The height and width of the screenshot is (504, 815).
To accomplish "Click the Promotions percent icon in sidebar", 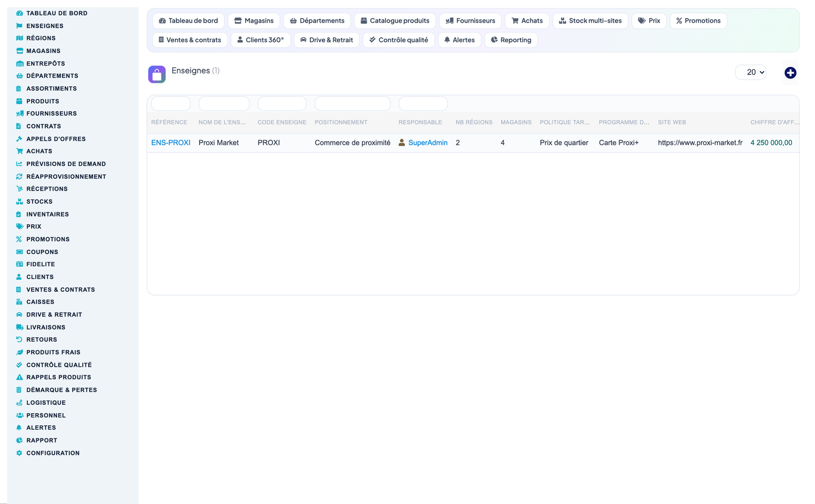I will 19,239.
